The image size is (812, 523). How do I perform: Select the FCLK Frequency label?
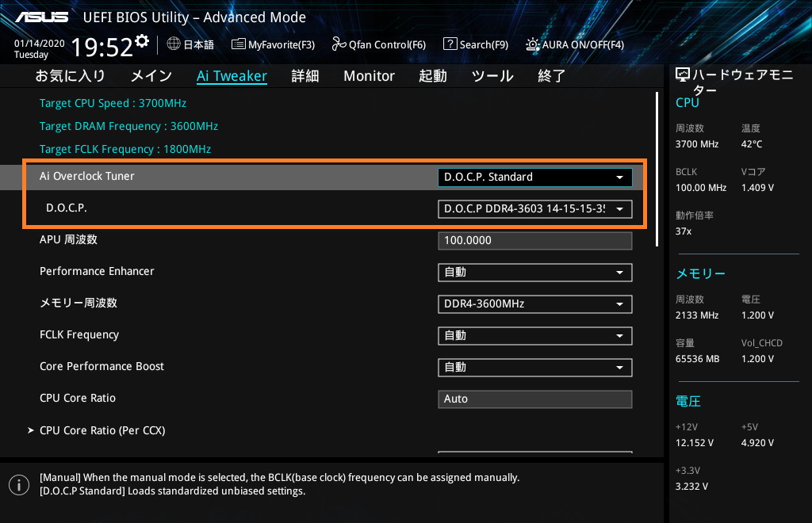tap(79, 334)
